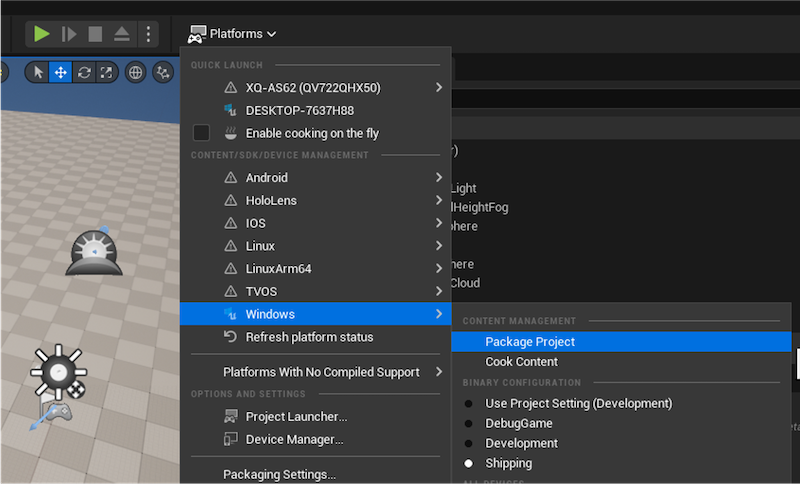This screenshot has width=800, height=484.
Task: Click Refresh platform status
Action: pyautogui.click(x=309, y=337)
